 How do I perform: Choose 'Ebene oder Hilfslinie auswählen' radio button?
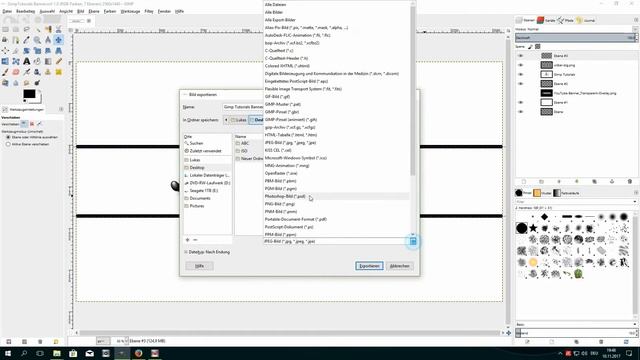click(8, 137)
